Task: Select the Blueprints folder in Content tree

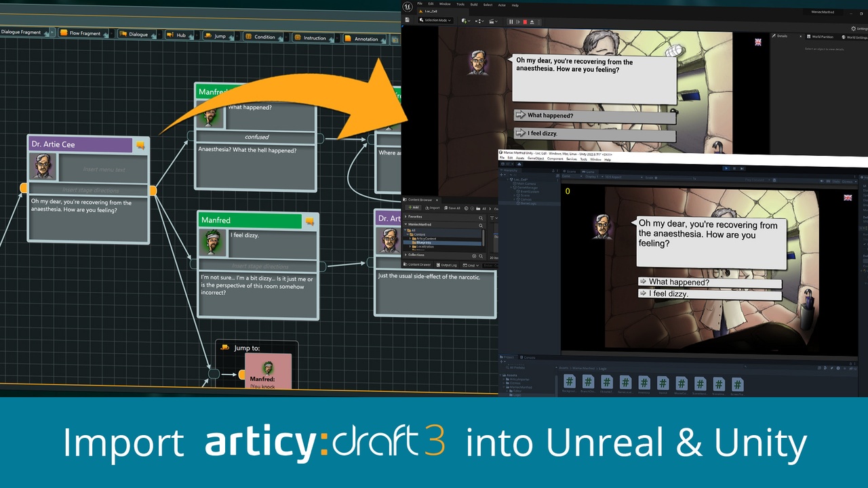Action: tap(442, 243)
